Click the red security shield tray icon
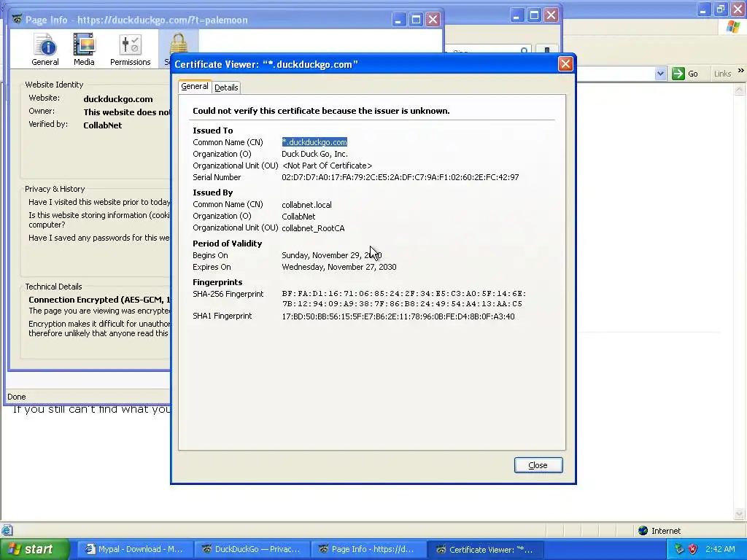The width and height of the screenshot is (747, 560). pyautogui.click(x=693, y=549)
